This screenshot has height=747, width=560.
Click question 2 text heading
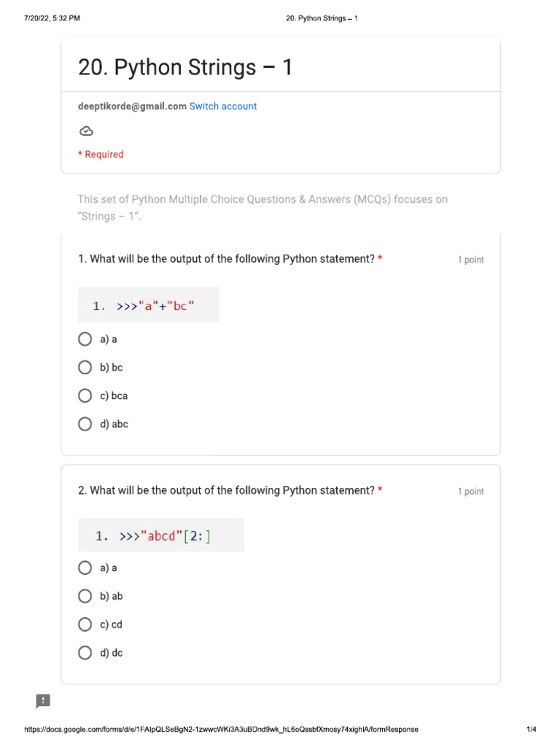[x=226, y=490]
